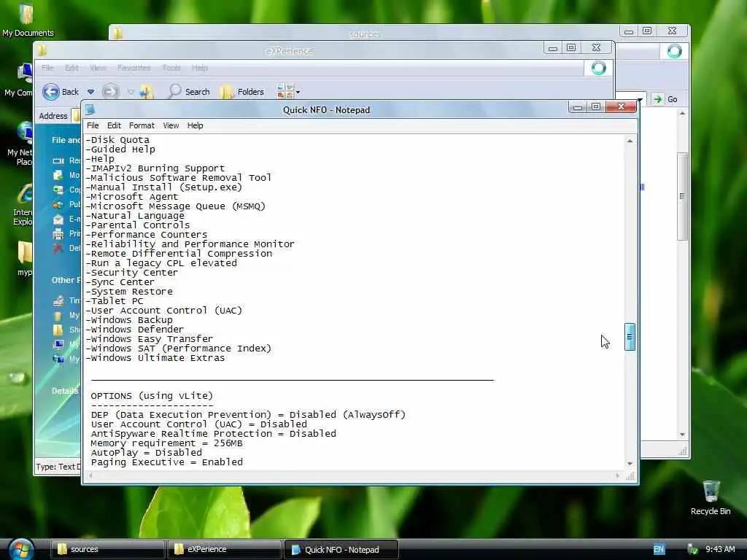Click the throbber logo in eXPerience window
The image size is (747, 560).
coord(599,68)
